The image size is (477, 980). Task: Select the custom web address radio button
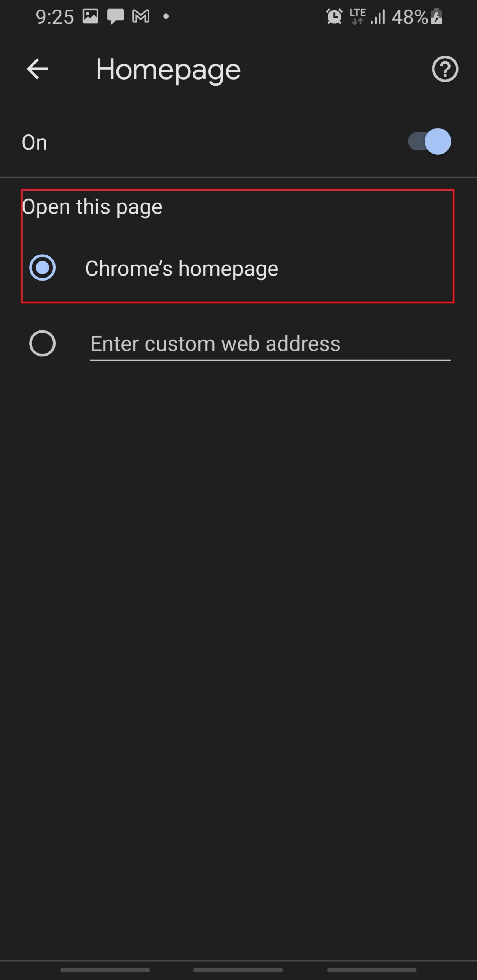pyautogui.click(x=43, y=343)
